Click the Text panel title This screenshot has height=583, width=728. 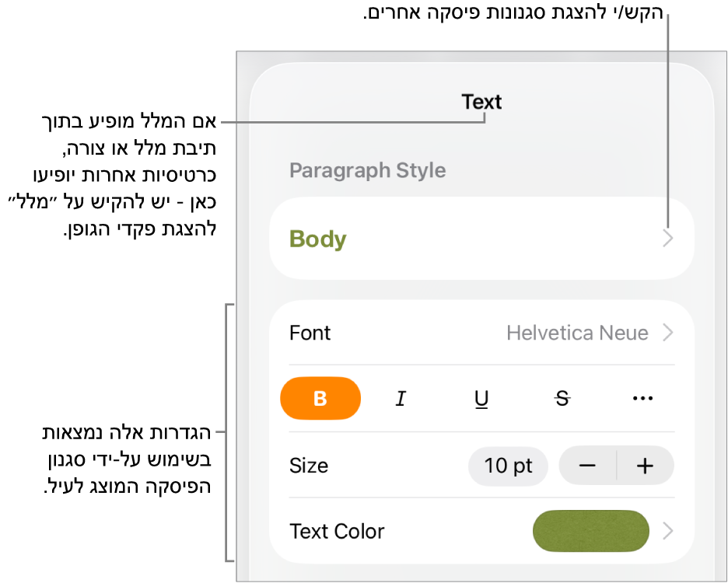click(x=481, y=102)
